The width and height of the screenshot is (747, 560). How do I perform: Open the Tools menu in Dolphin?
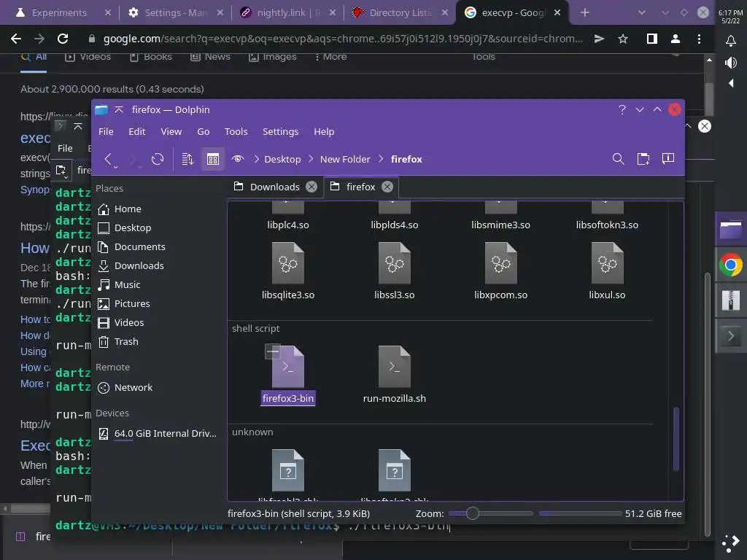click(236, 132)
